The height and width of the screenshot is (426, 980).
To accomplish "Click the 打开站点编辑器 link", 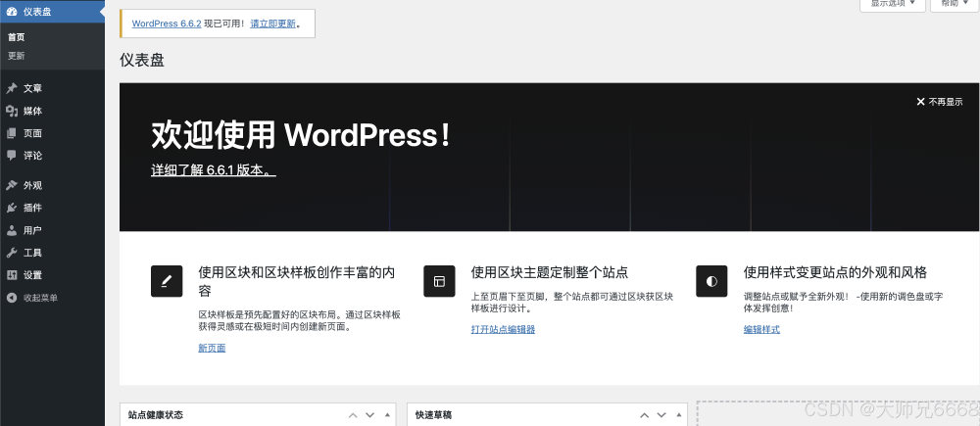I will tap(503, 329).
